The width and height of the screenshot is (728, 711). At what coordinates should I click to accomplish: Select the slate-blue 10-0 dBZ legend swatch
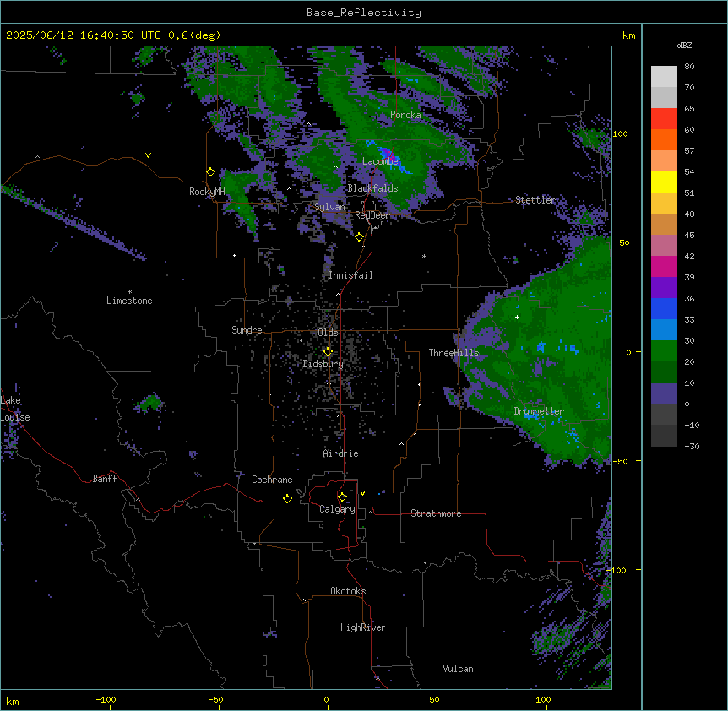coord(664,393)
